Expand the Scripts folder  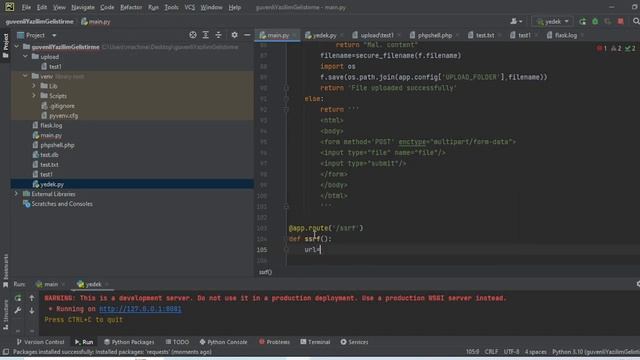point(34,96)
